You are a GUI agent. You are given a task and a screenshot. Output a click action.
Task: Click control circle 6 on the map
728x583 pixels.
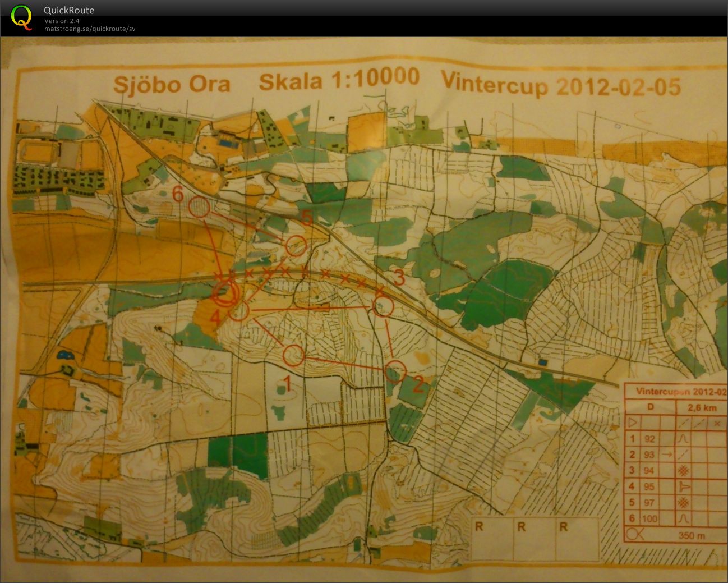tap(199, 207)
